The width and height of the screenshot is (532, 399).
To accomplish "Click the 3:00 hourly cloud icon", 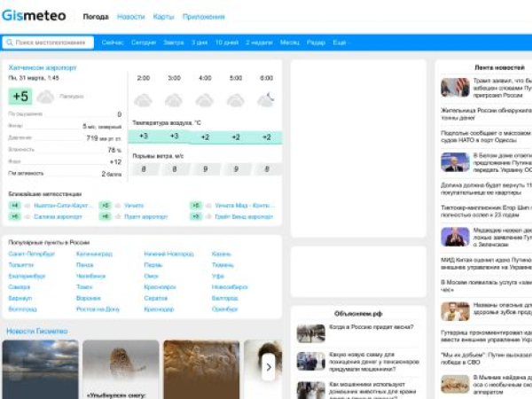I will 174,100.
